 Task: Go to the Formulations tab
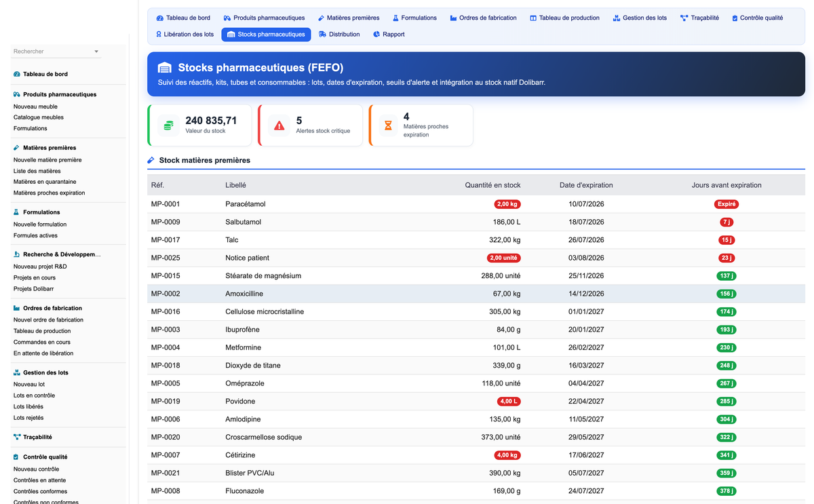pos(414,18)
